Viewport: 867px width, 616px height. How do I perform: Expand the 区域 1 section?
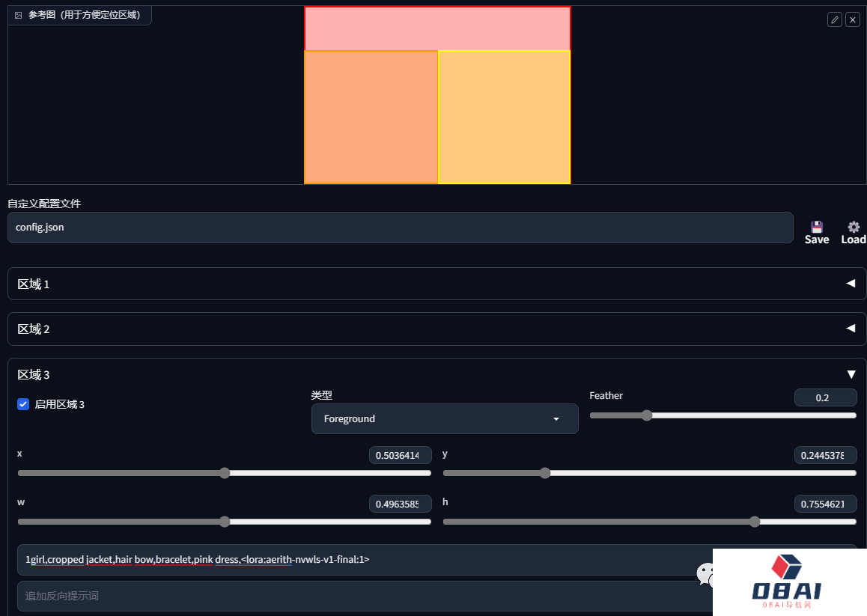[x=436, y=284]
